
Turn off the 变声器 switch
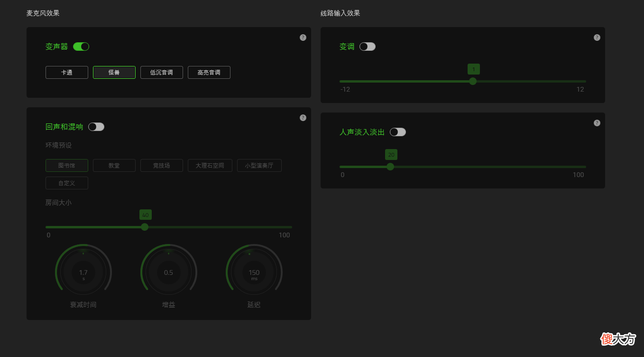click(x=81, y=47)
